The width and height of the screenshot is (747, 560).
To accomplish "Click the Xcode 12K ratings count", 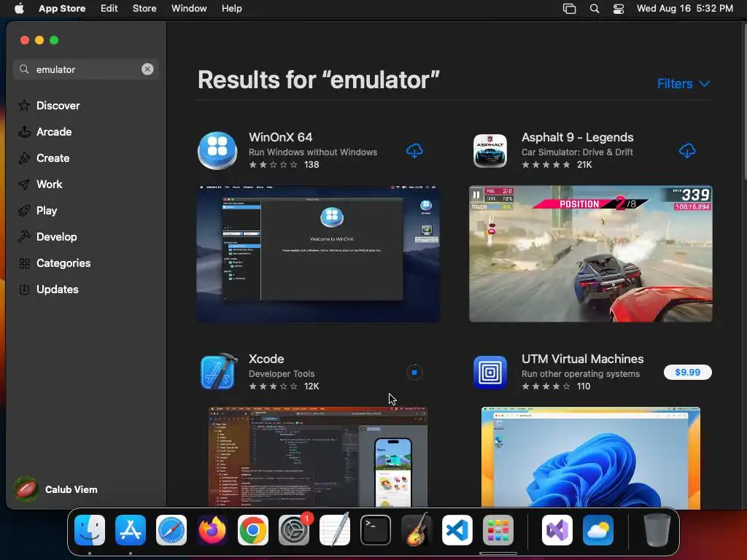I will click(x=311, y=386).
